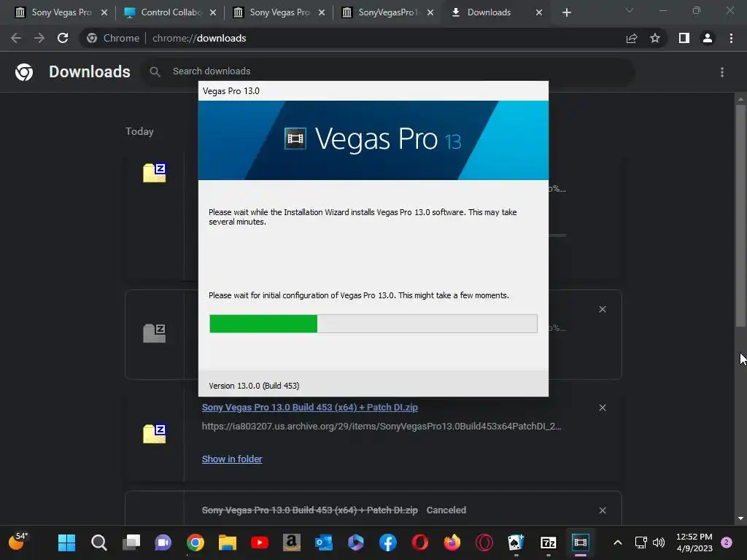This screenshot has width=747, height=560.
Task: Remove the Sony Vegas Pro zip download entry
Action: pos(602,408)
